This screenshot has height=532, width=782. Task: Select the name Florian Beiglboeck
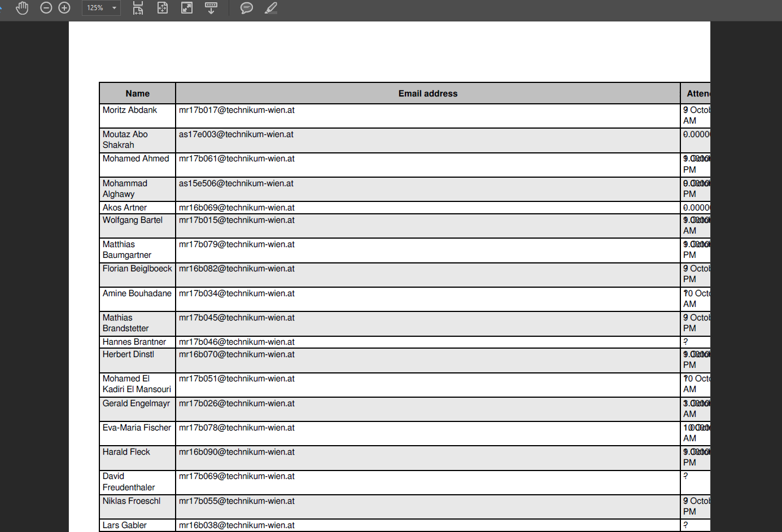[137, 269]
